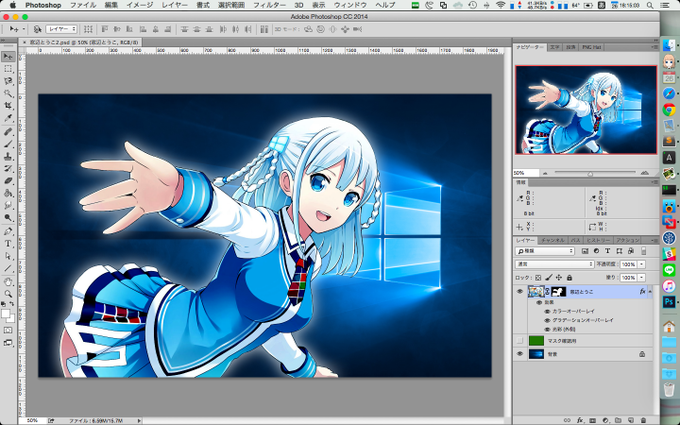This screenshot has height=425, width=680.
Task: Select the Eraser tool
Action: [8, 180]
